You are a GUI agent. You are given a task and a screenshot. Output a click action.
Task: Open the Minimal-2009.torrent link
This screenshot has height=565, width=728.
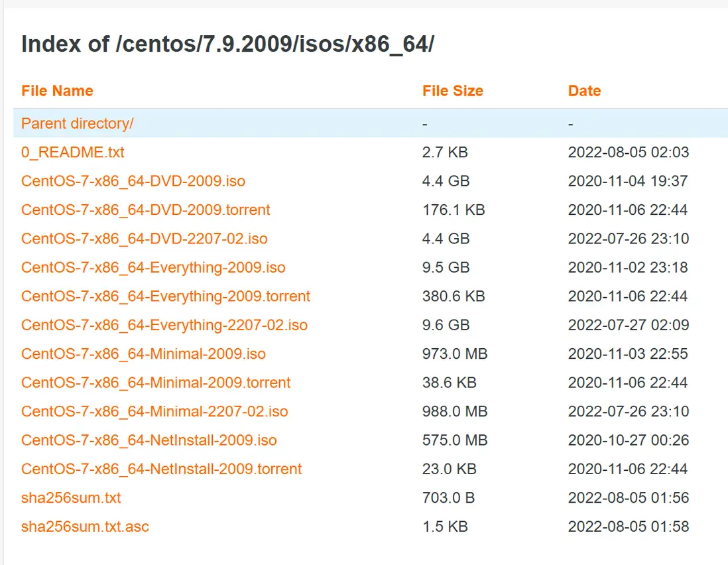pyautogui.click(x=156, y=383)
